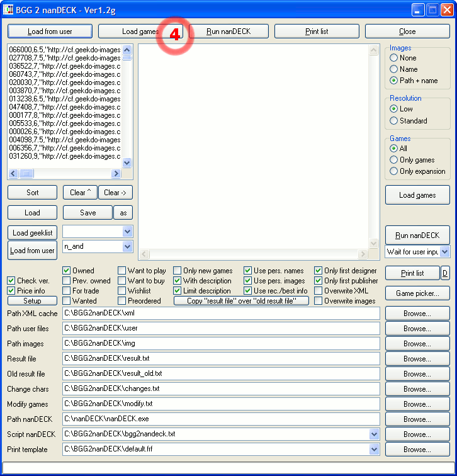Click the small D button beside Print list
This screenshot has height=476, width=457.
pyautogui.click(x=445, y=273)
